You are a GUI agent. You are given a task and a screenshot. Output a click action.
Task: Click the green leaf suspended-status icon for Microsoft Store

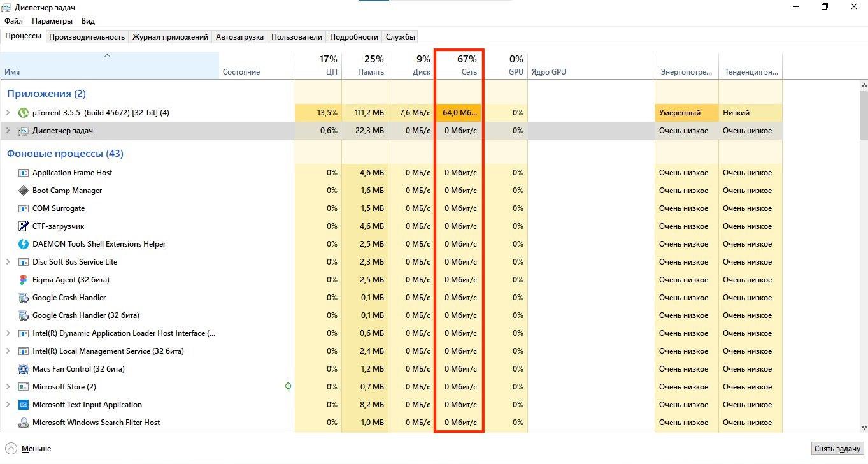[288, 386]
